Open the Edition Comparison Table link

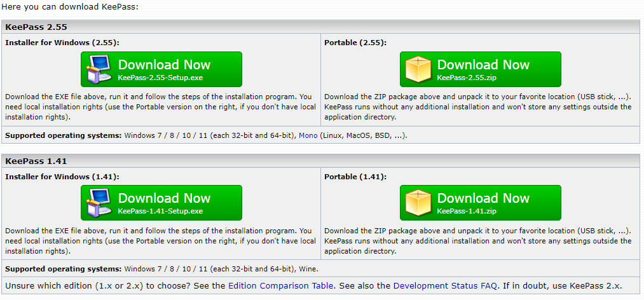coord(280,285)
